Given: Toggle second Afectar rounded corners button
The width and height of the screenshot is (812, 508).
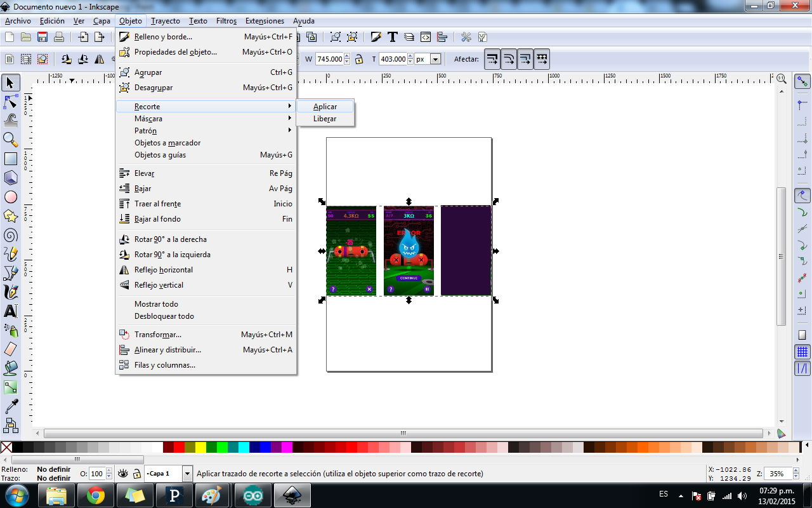Looking at the screenshot, I should click(x=509, y=59).
